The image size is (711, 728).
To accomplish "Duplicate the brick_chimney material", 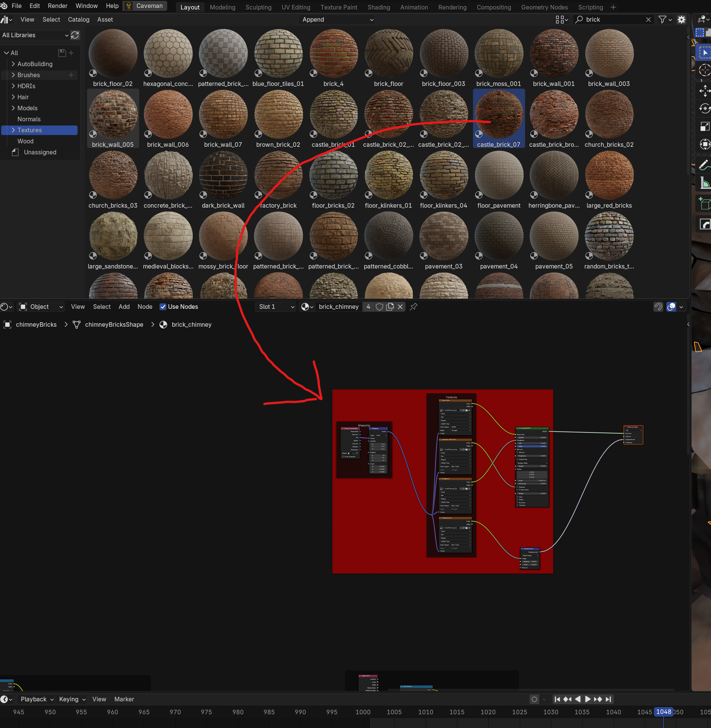I will tap(390, 307).
